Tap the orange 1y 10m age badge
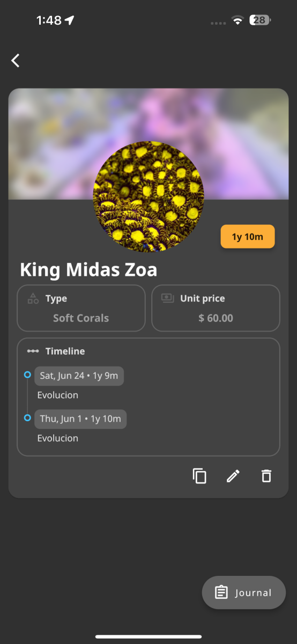297x644 pixels. tap(248, 237)
